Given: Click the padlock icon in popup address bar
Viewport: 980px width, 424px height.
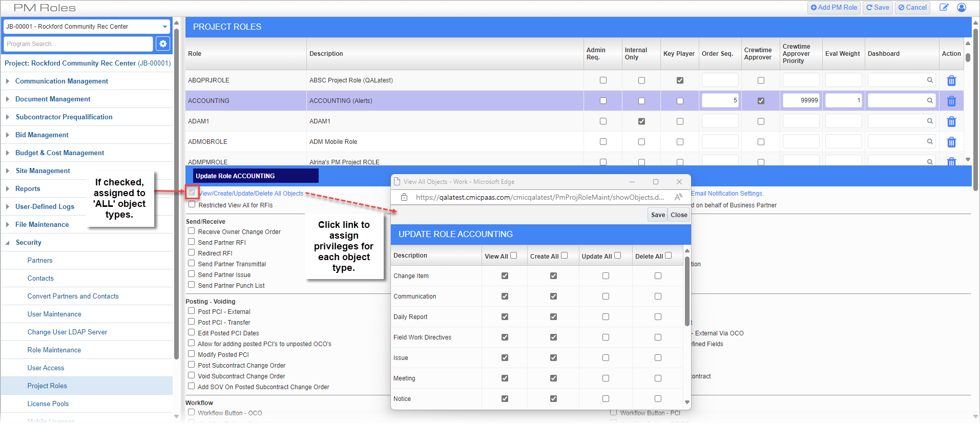Looking at the screenshot, I should [404, 197].
